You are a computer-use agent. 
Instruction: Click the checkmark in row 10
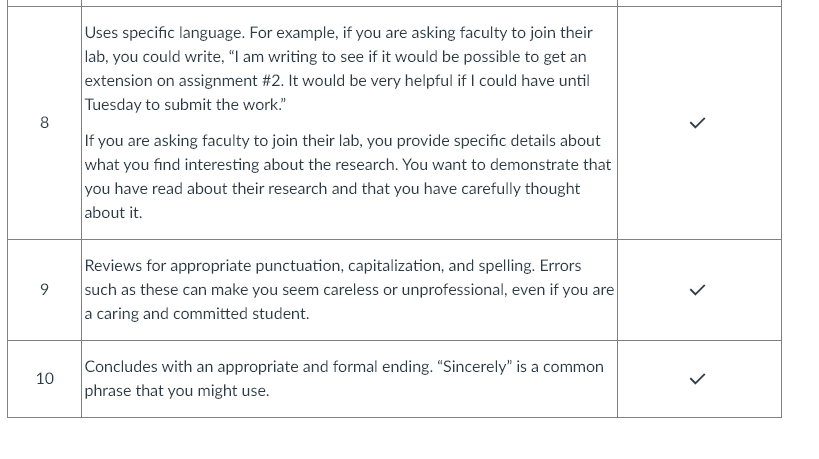[x=697, y=379]
